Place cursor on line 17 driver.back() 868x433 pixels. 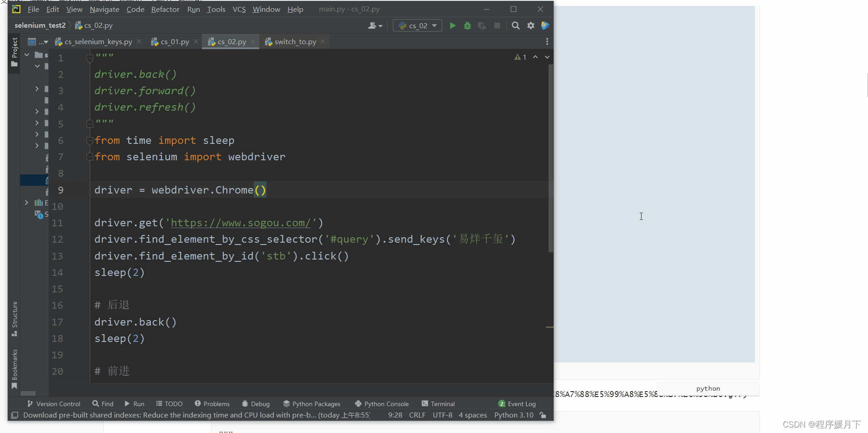[135, 322]
